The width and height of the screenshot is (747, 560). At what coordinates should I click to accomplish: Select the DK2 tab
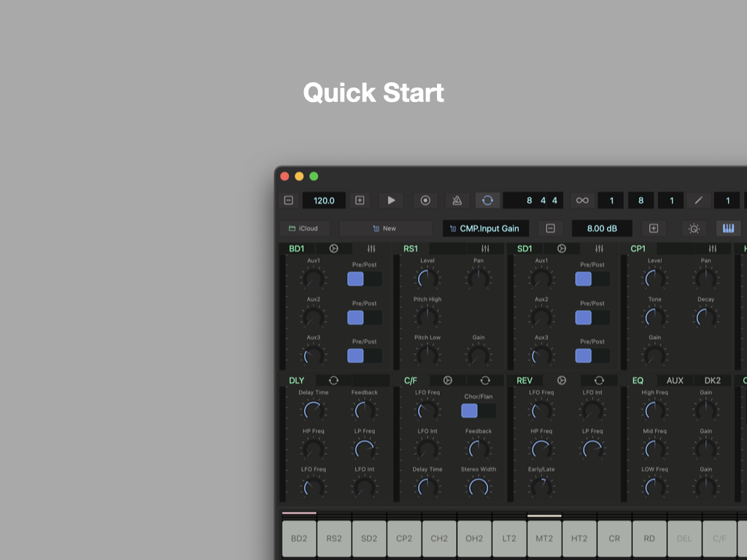click(x=713, y=381)
